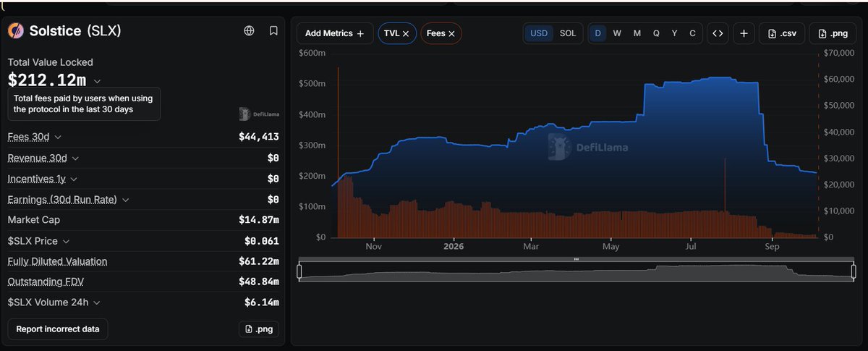Select daily D interval
The image size is (868, 351).
coord(597,33)
